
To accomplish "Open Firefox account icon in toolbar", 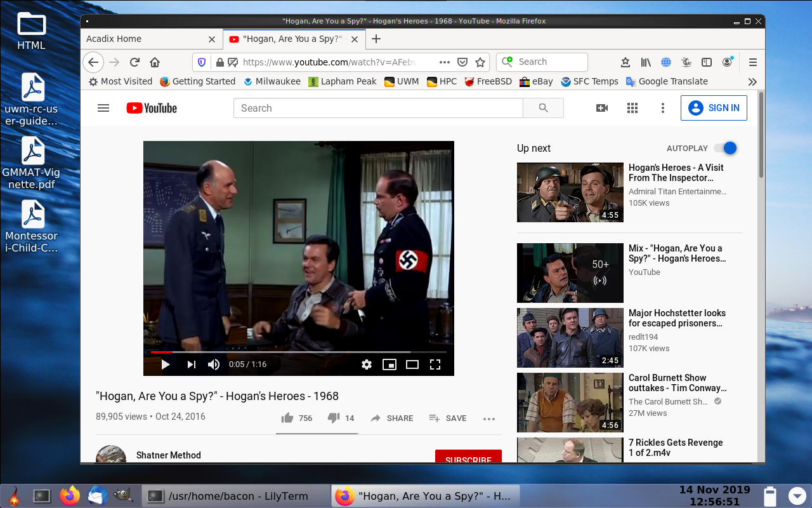I will click(727, 62).
